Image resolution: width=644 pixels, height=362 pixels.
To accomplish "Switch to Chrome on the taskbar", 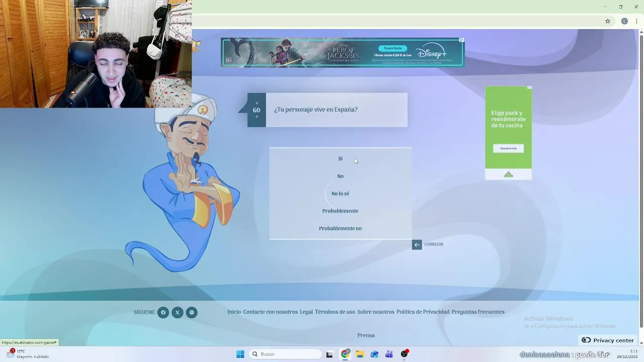I will [345, 354].
